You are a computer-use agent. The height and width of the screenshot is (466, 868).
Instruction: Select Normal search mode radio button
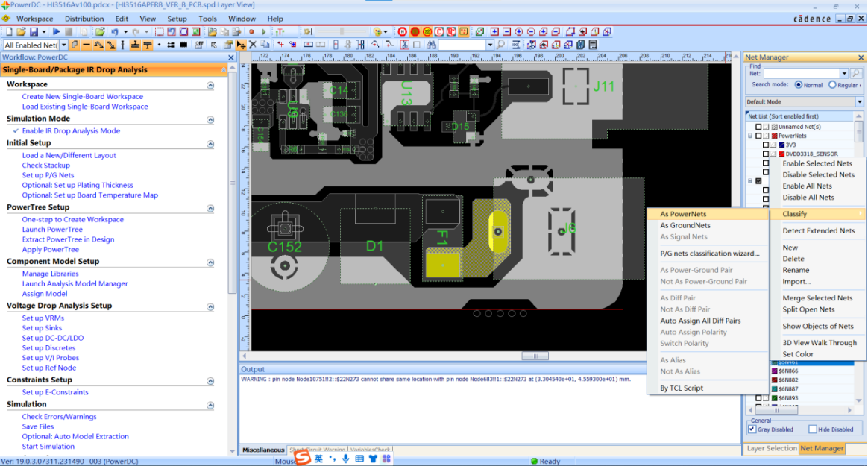point(798,85)
